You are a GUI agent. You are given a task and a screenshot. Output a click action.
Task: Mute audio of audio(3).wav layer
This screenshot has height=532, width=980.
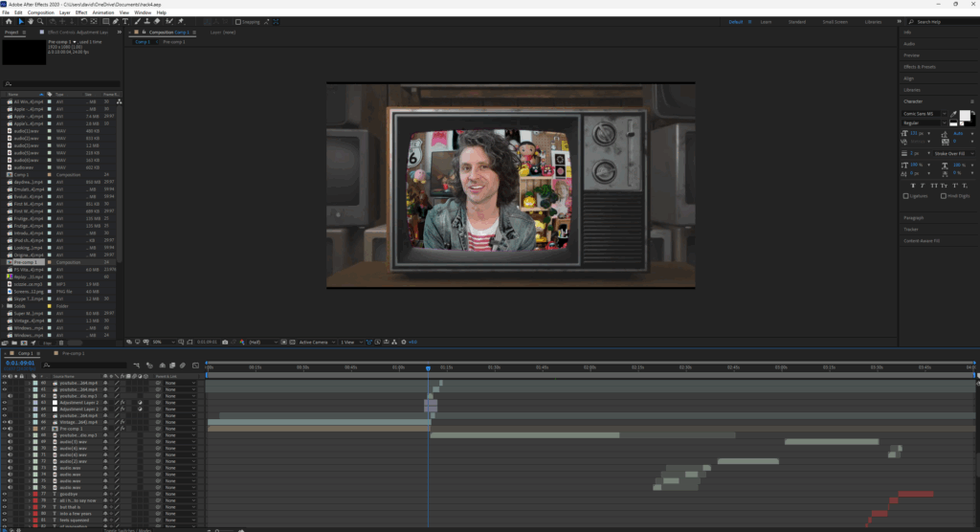(10, 441)
